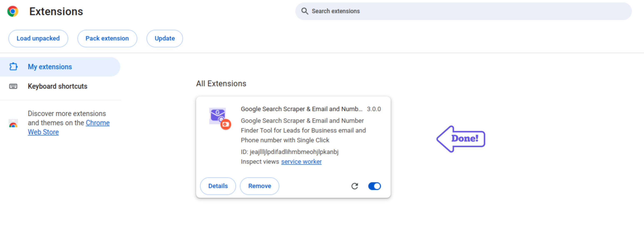Click the Inspect views label

[x=260, y=162]
